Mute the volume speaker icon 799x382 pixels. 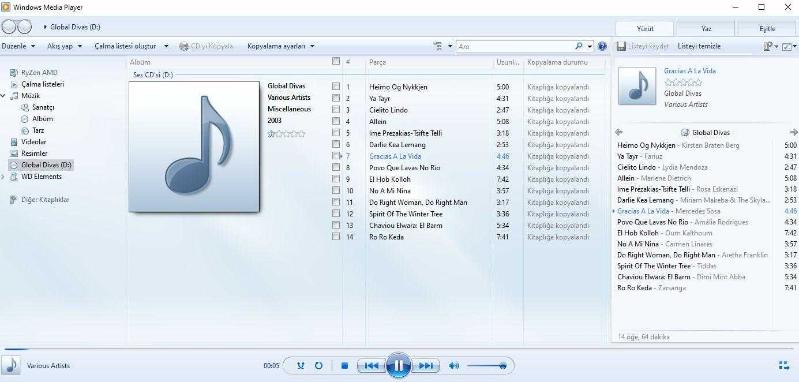pos(454,366)
